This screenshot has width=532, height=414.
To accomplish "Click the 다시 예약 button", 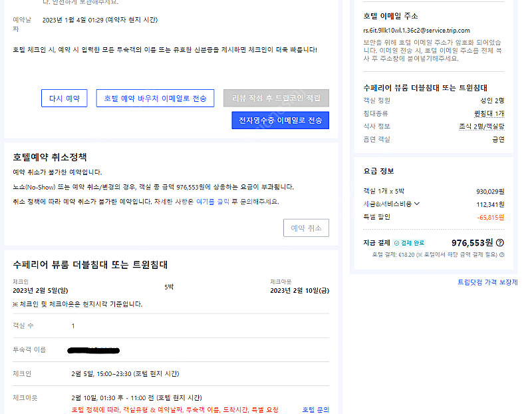I will 64,98.
